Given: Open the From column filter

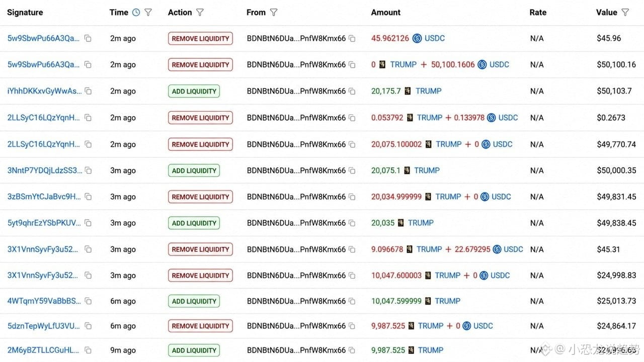Looking at the screenshot, I should tap(274, 12).
